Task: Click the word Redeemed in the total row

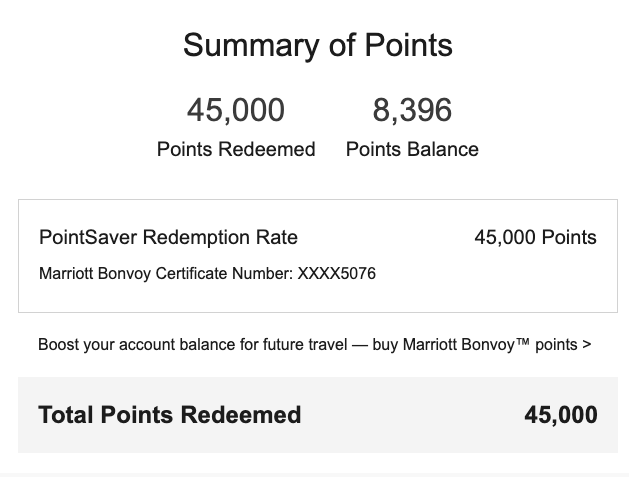Action: pos(241,415)
